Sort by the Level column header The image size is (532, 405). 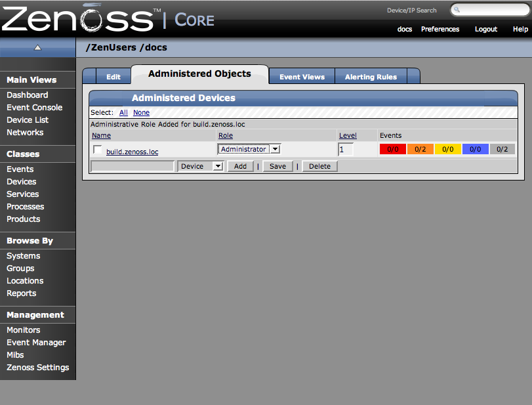[x=348, y=135]
